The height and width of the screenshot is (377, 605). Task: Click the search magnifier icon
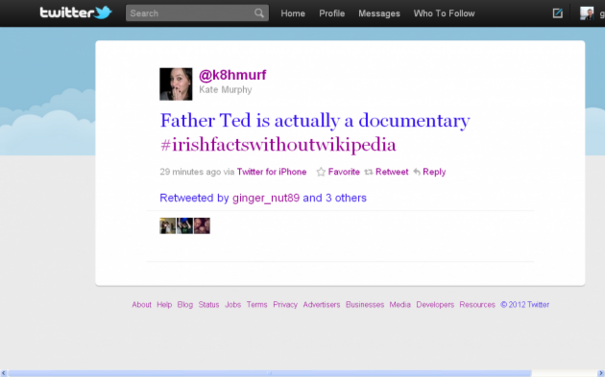pos(259,13)
